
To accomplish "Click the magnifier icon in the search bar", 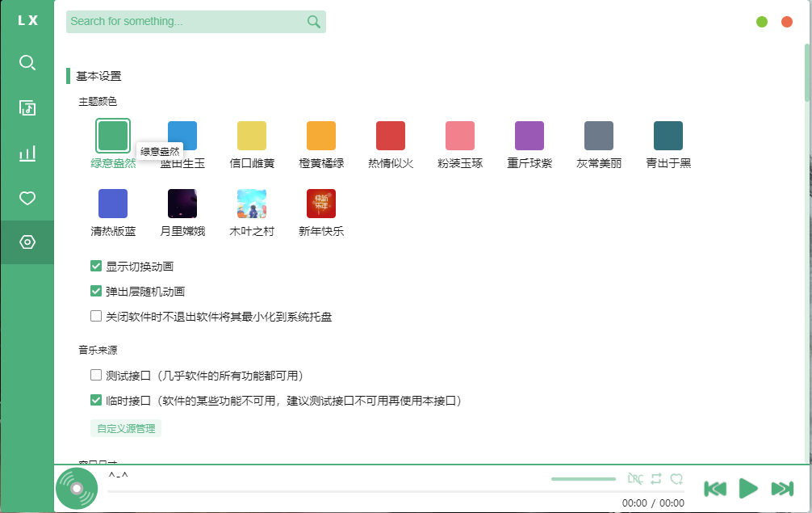I will pos(313,22).
